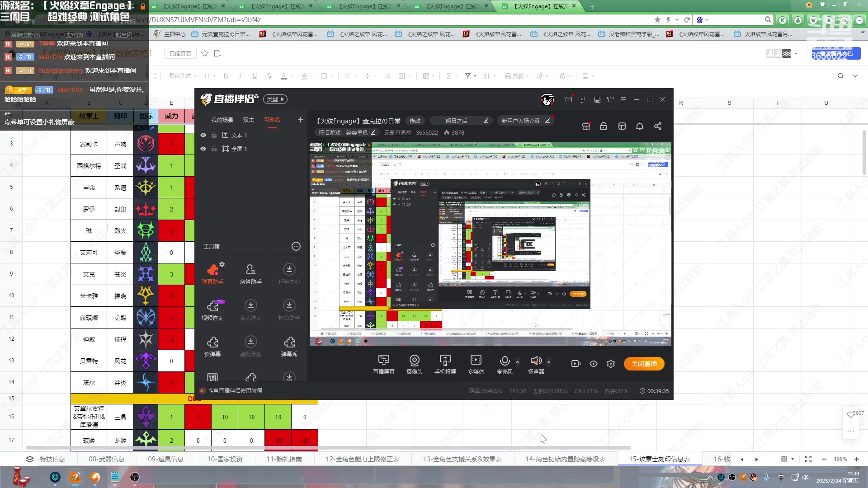Open font size 11 dropdown
This screenshot has height=488, width=868.
tap(209, 76)
